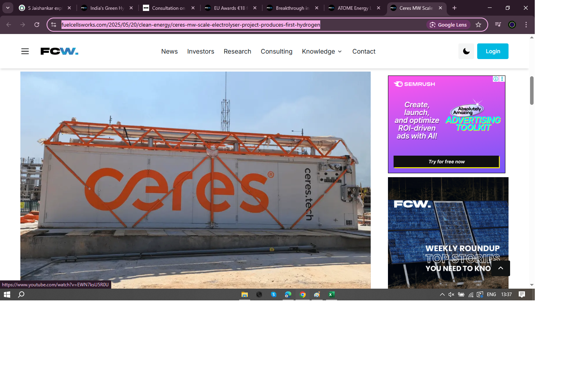
Task: Click Try for free now ad button
Action: click(447, 162)
